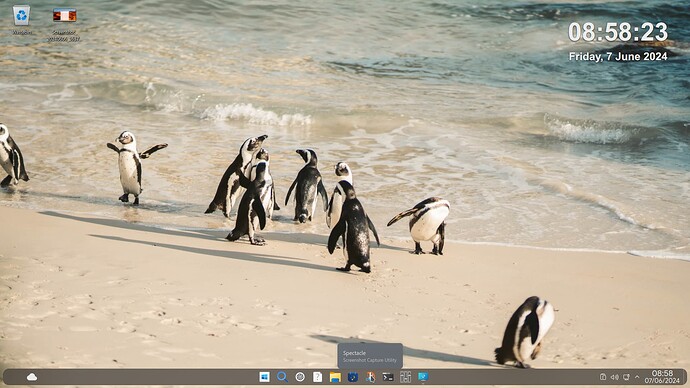Open the yellow folder file manager
This screenshot has height=388, width=690.
(x=335, y=377)
